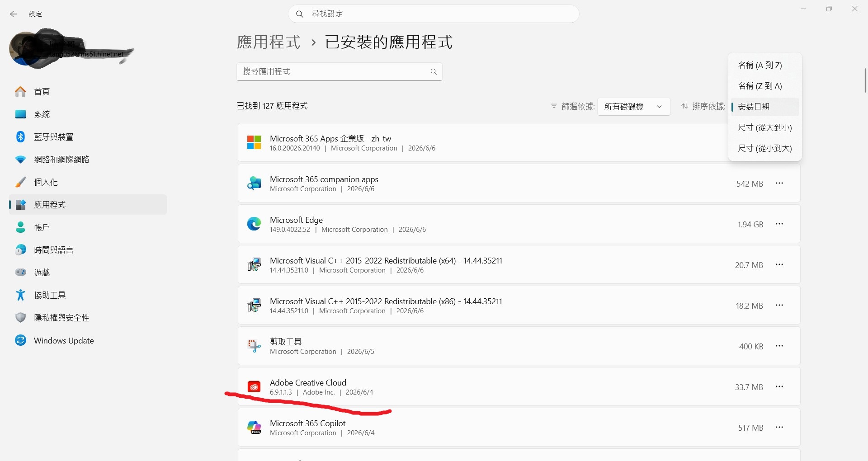Focus the 搜尋應用程式 search box
The width and height of the screenshot is (868, 461).
point(339,71)
